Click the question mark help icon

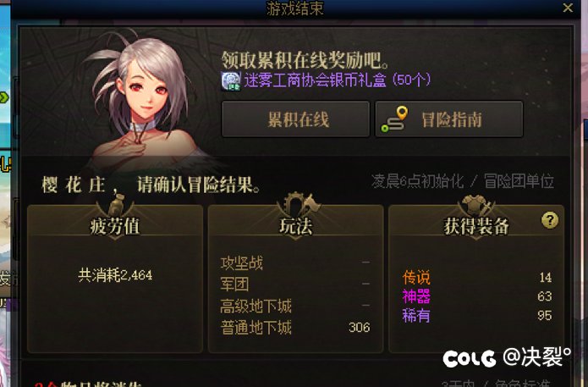pyautogui.click(x=550, y=220)
